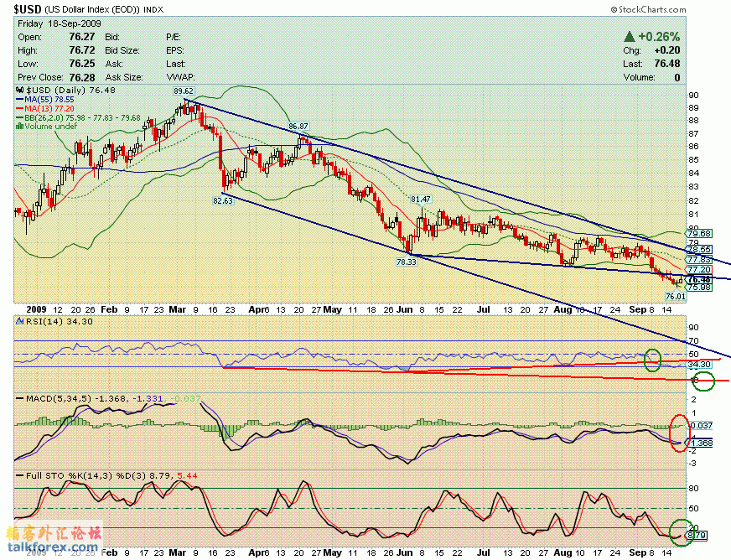Click the Mar label under the price chart
The height and width of the screenshot is (560, 731).
(x=177, y=309)
